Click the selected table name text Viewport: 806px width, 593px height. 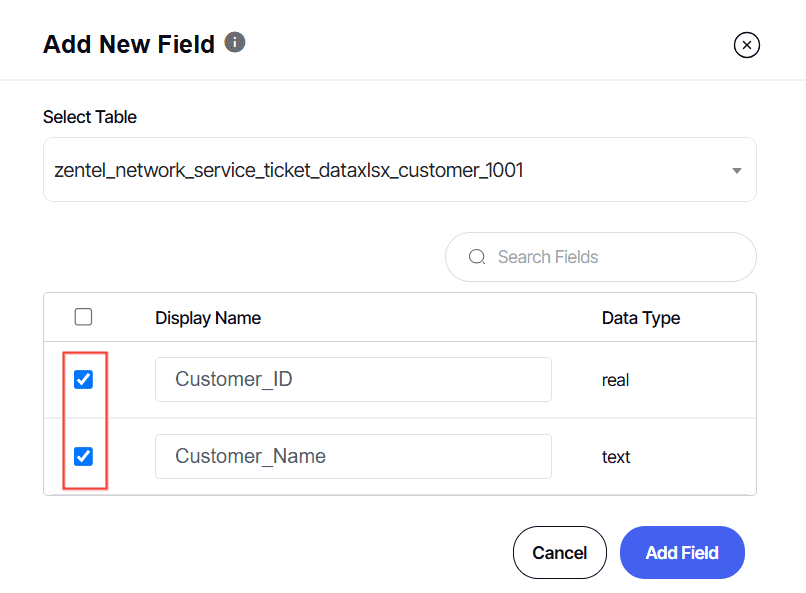(x=289, y=171)
